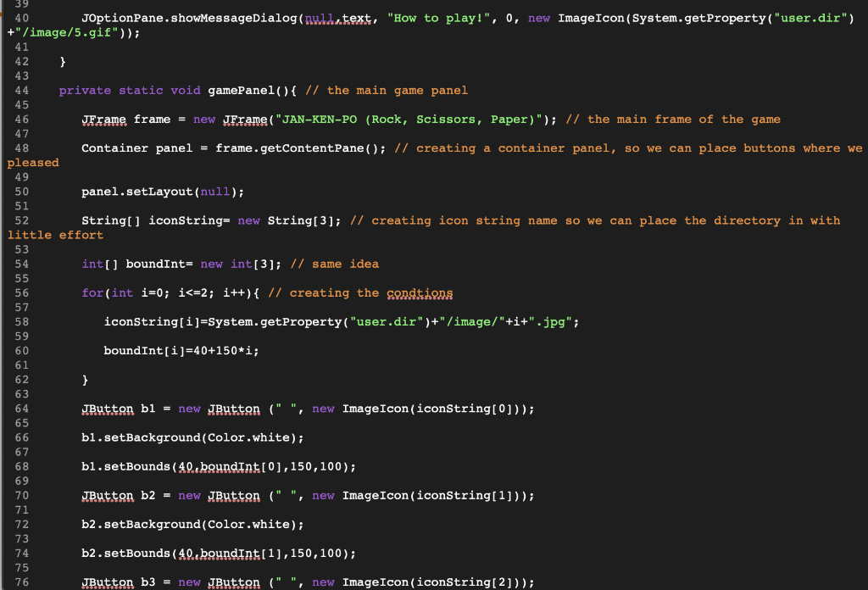Screen dimensions: 868x590
Task: Click the misspelled word "condtions"
Action: point(420,292)
